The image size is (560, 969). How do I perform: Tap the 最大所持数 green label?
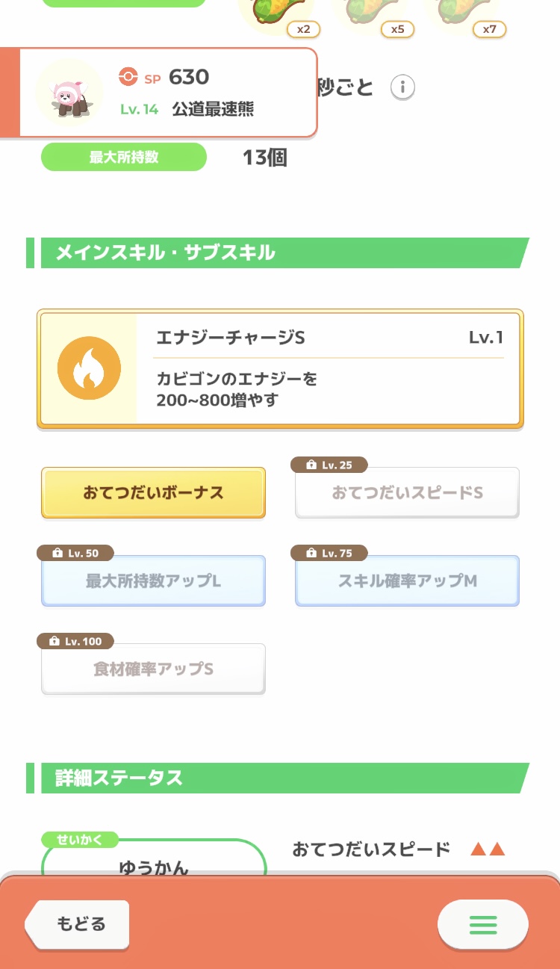click(x=124, y=158)
